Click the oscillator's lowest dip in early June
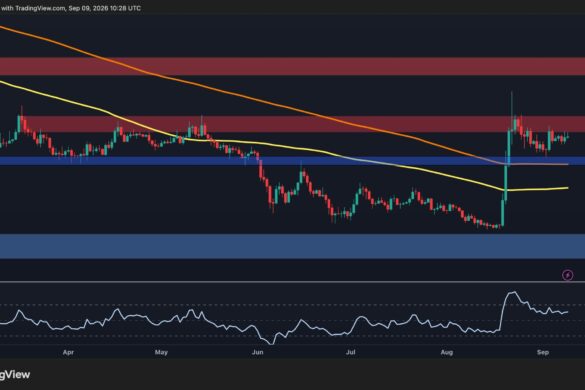Screen dimensions: 585x390 [x=272, y=343]
